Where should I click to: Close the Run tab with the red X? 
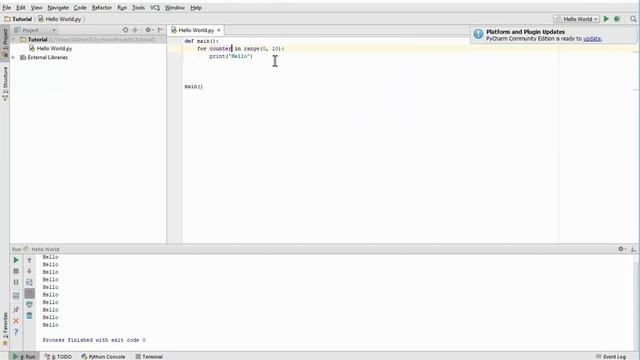pos(16,321)
